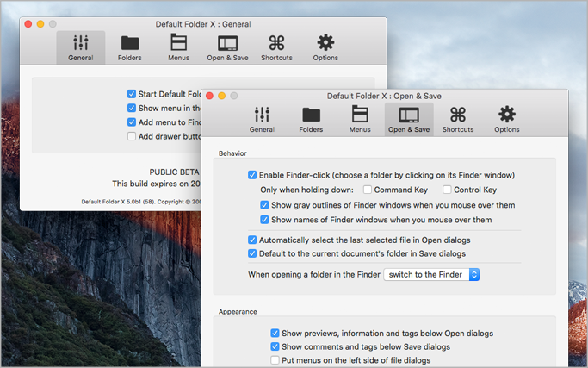
Task: Close the Default Folder X General window
Action: (28, 24)
